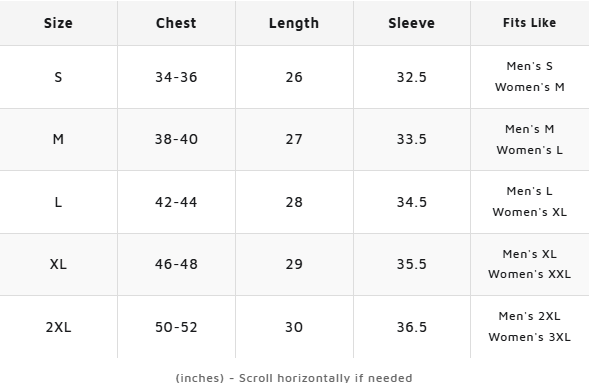Click chest measurement 34-36
The height and width of the screenshot is (383, 591).
pyautogui.click(x=176, y=77)
